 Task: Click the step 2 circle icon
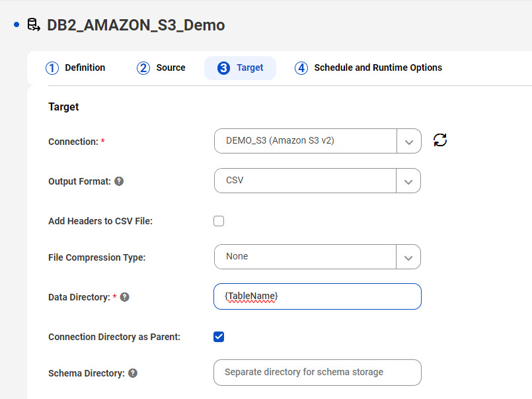pos(143,68)
